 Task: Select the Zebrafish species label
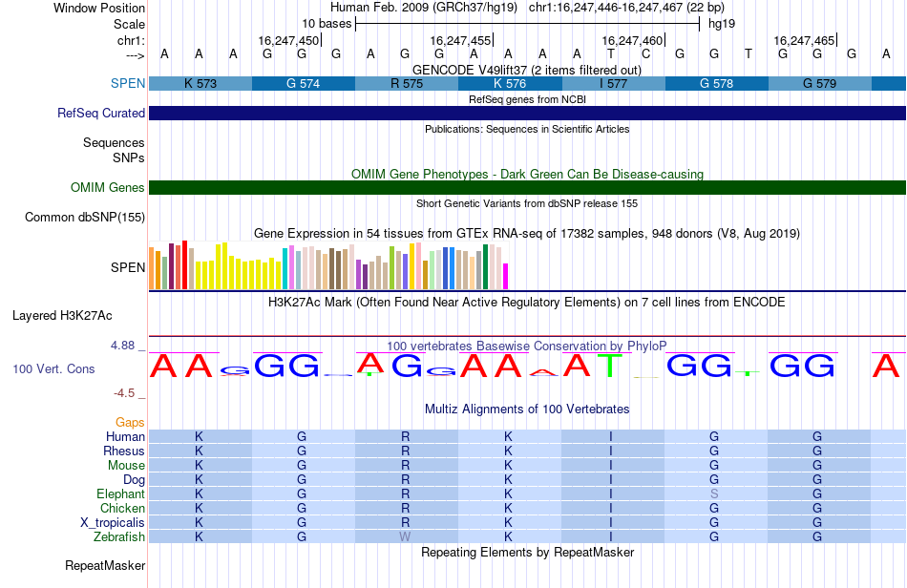(119, 536)
